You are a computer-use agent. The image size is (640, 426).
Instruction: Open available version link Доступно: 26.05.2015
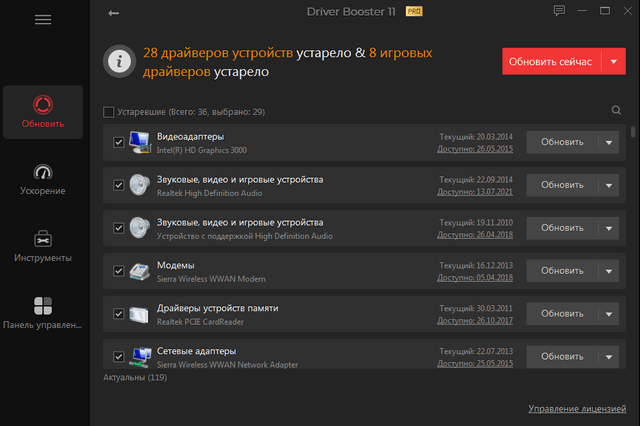tap(475, 149)
